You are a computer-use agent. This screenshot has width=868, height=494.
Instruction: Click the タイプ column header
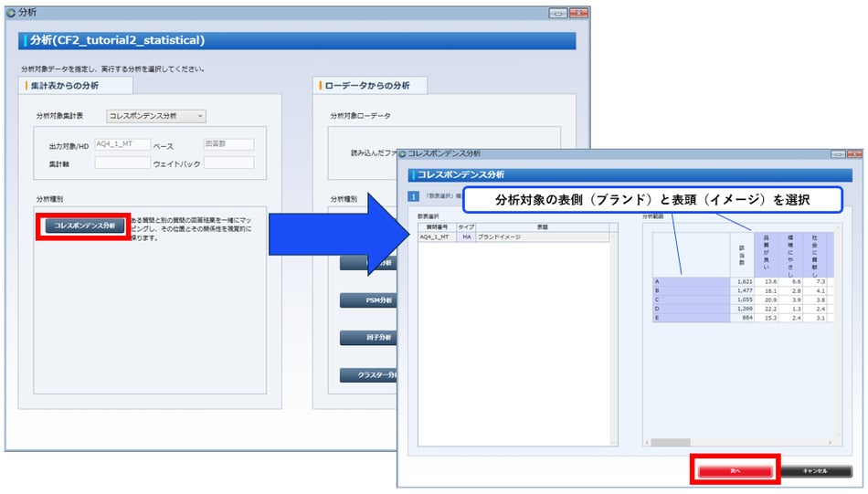point(466,227)
